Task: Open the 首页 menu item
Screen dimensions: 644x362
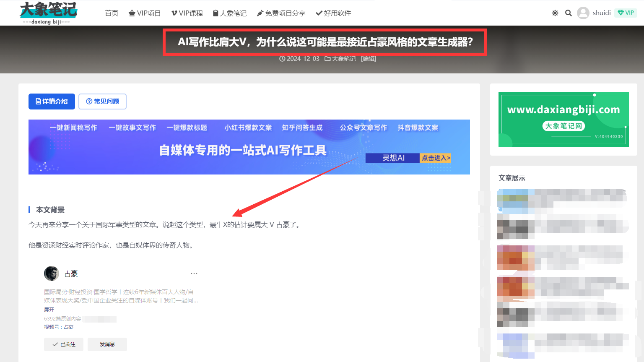Action: point(112,13)
